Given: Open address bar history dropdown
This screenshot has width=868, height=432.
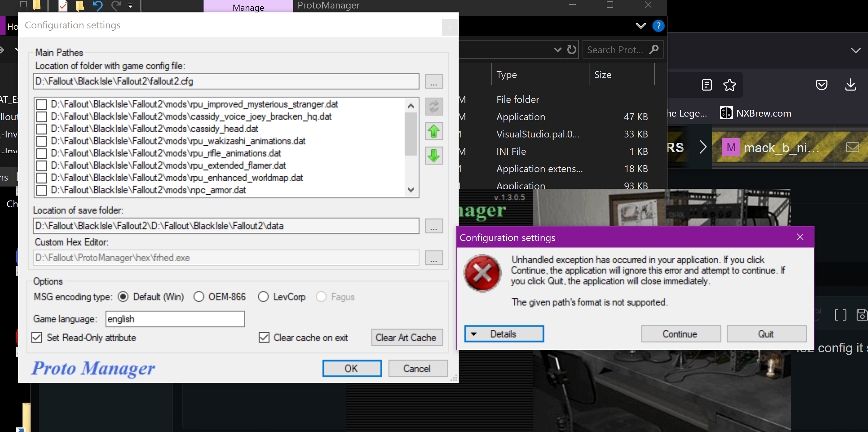Looking at the screenshot, I should click(558, 50).
